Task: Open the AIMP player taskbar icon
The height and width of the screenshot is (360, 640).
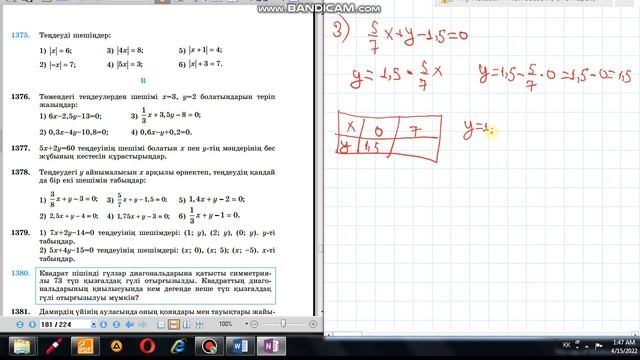Action: click(x=116, y=347)
